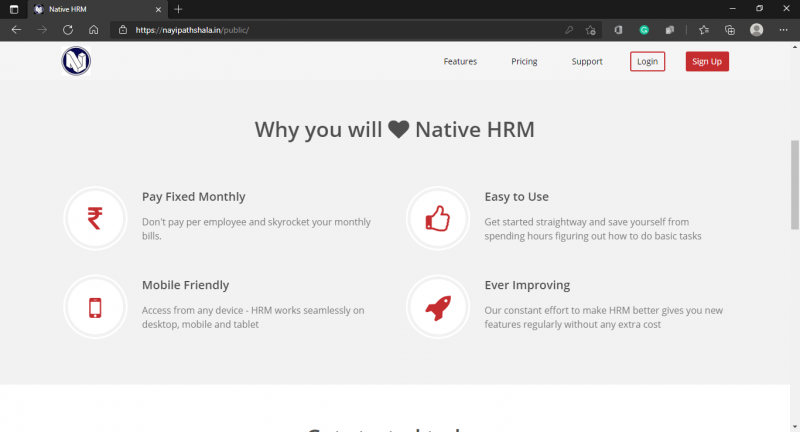Click the thumbs-up Easy to Use icon
Viewport: 800px width, 432px height.
[438, 218]
